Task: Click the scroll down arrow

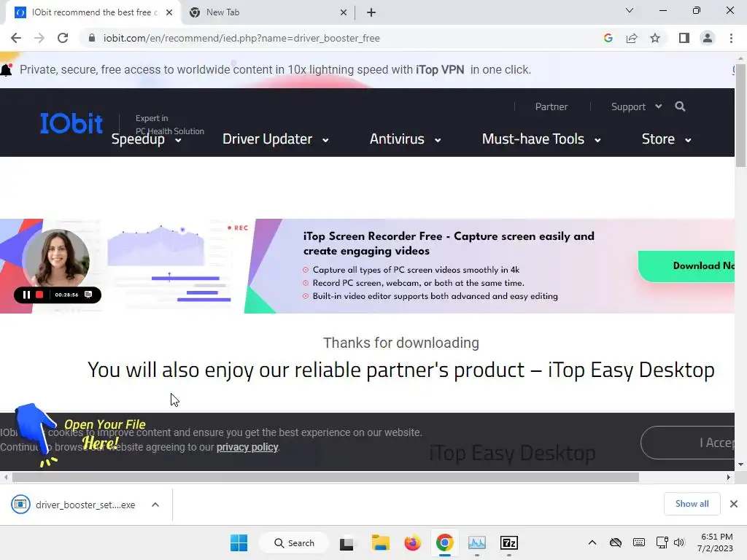Action: click(740, 464)
